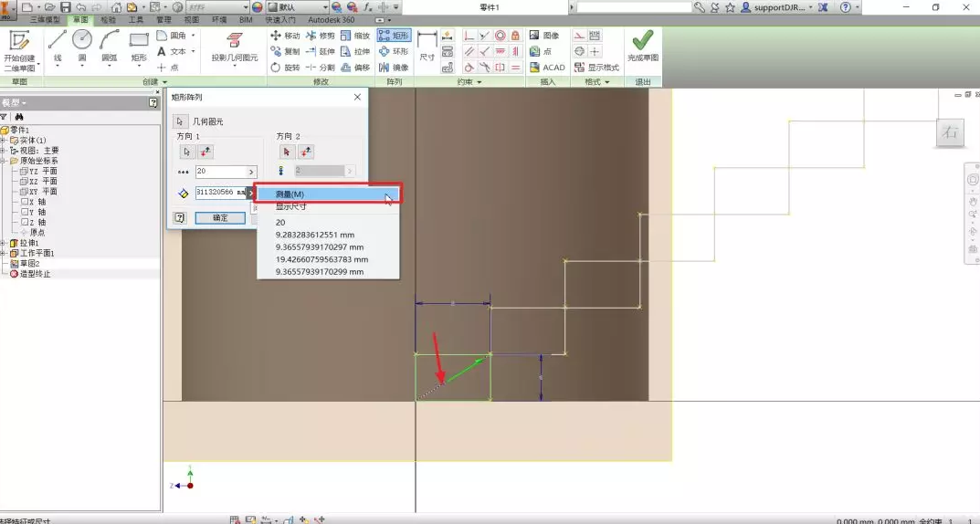Click the Undo arrow in quick access toolbar
This screenshot has width=980, height=524.
81,7
